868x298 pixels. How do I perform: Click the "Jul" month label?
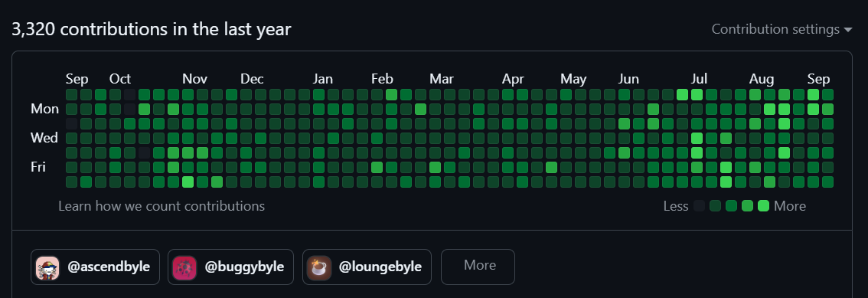point(699,79)
